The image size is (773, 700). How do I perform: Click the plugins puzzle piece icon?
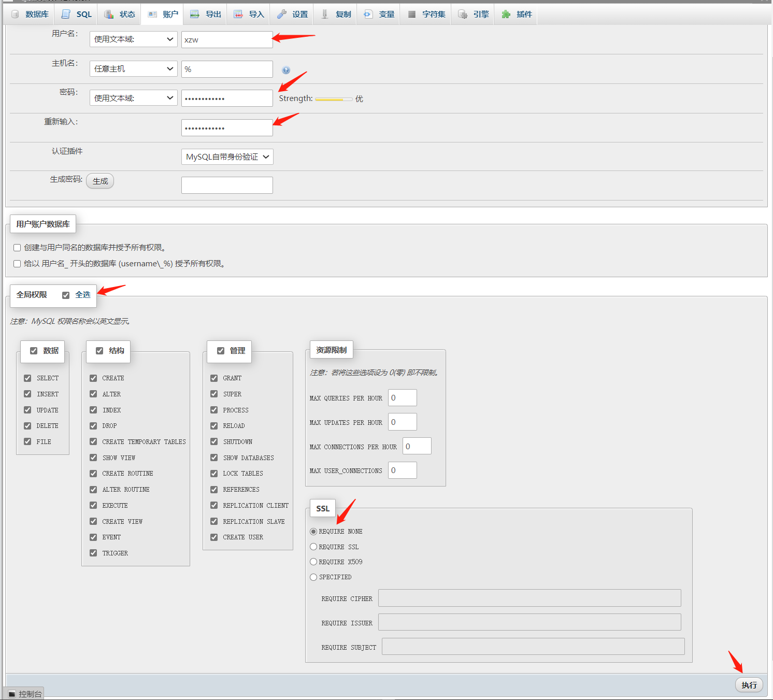click(x=506, y=15)
